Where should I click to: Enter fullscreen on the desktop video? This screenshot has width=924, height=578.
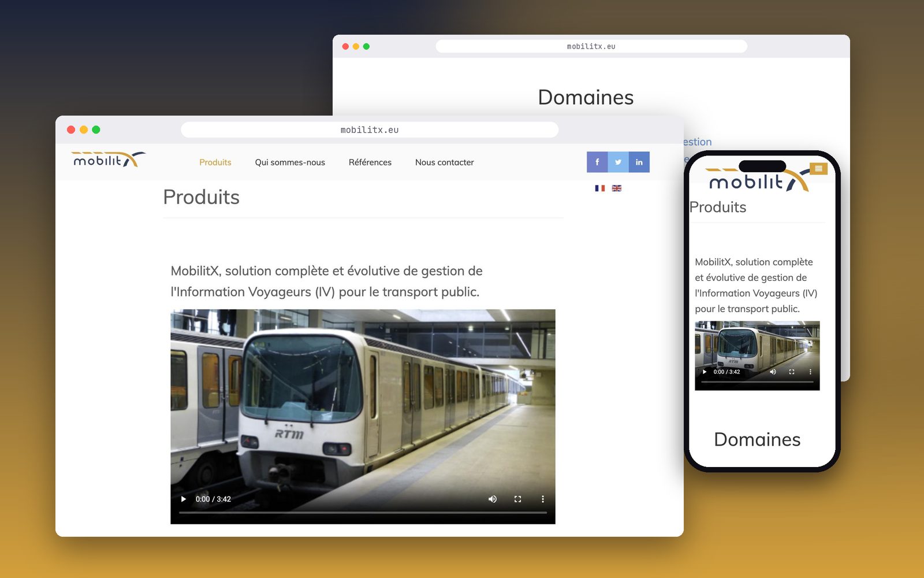click(x=517, y=499)
